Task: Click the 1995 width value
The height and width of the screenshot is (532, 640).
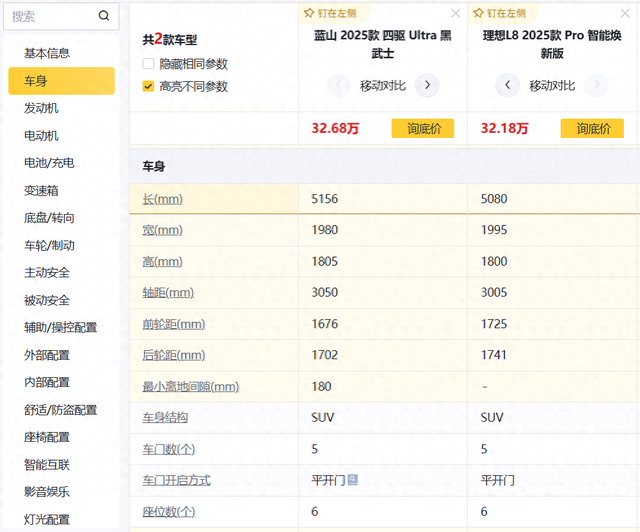Action: (494, 230)
